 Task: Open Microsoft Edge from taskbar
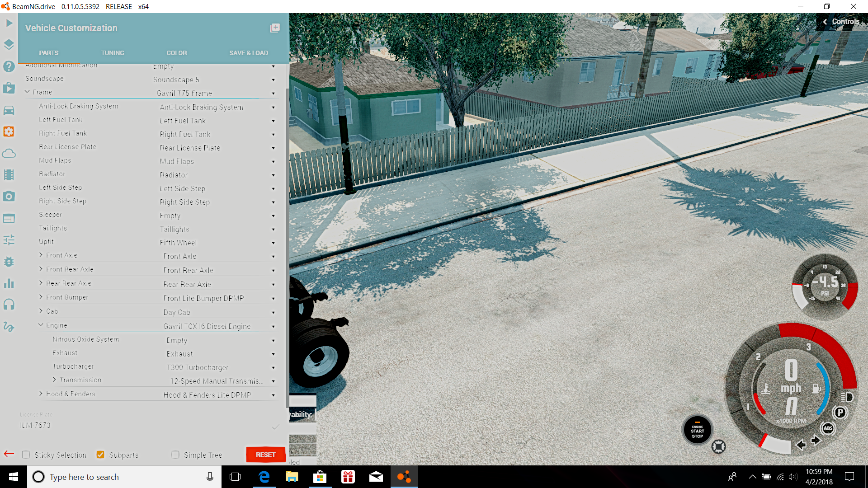(x=264, y=477)
